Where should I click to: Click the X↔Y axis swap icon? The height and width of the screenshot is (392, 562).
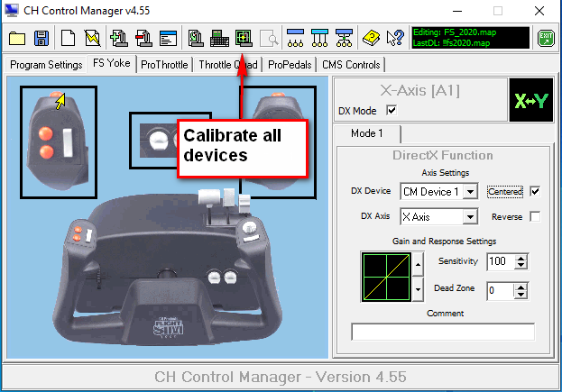coord(530,100)
